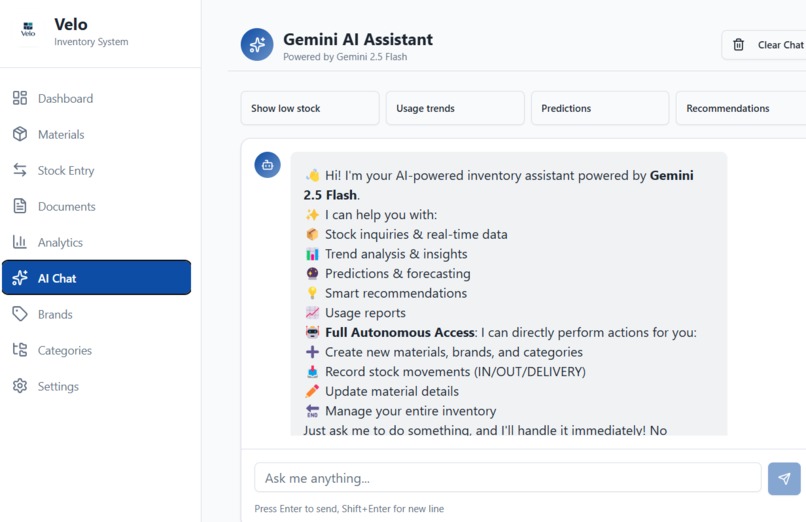This screenshot has height=522, width=806.
Task: Open Settings gear icon
Action: click(x=20, y=386)
